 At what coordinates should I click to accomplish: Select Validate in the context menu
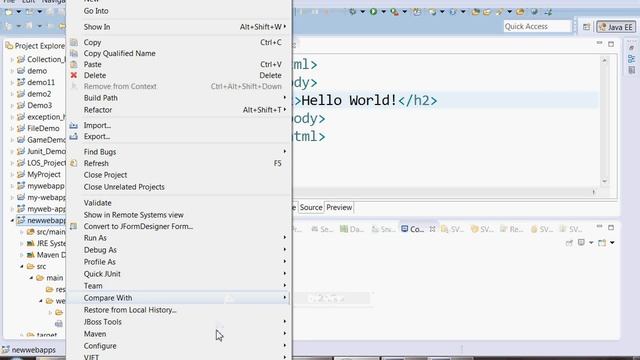click(x=179, y=203)
